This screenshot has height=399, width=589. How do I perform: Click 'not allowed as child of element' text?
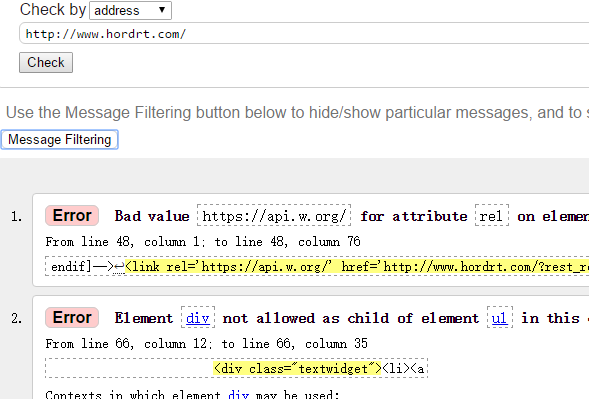[x=351, y=318]
